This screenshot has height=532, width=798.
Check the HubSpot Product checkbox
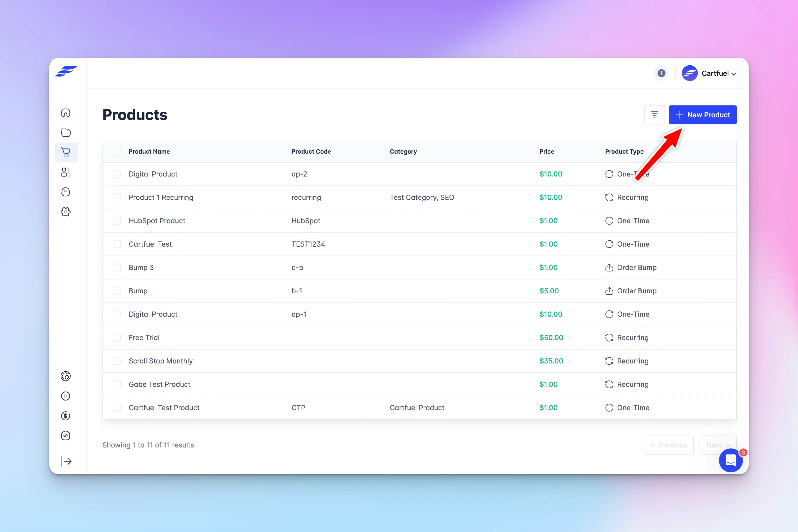click(x=117, y=221)
